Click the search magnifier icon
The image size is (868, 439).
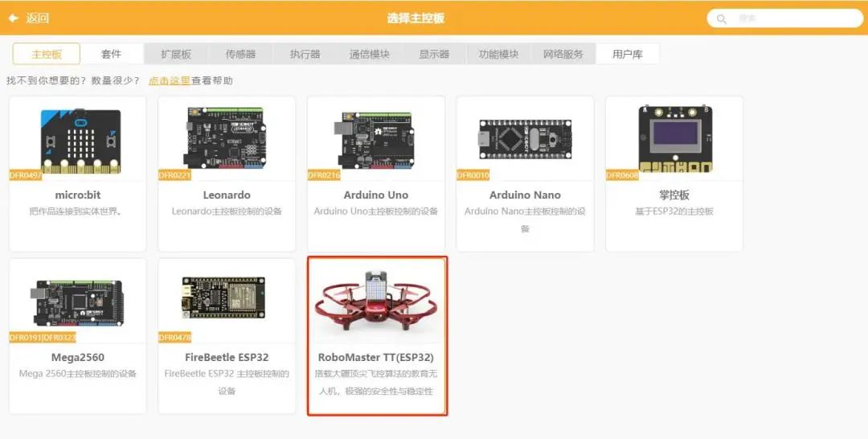click(x=721, y=18)
